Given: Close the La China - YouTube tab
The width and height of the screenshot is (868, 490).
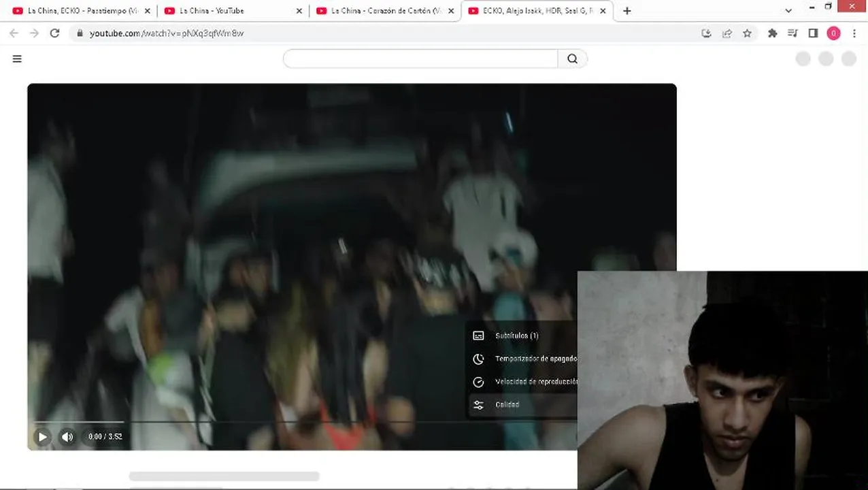Looking at the screenshot, I should point(299,11).
